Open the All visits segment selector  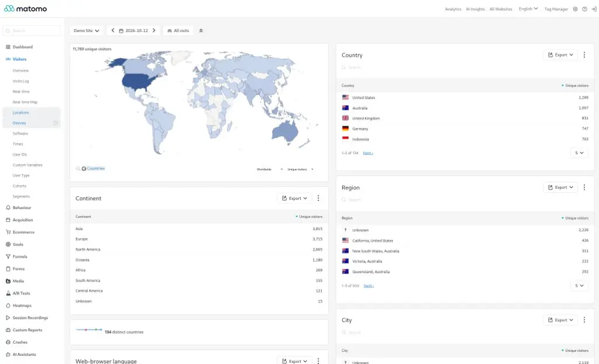pyautogui.click(x=178, y=30)
